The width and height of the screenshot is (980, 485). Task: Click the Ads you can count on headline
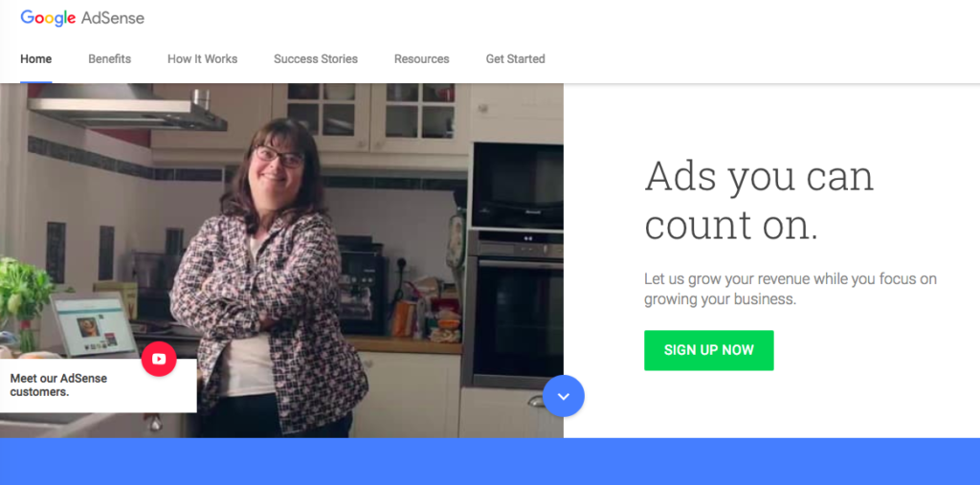[759, 201]
